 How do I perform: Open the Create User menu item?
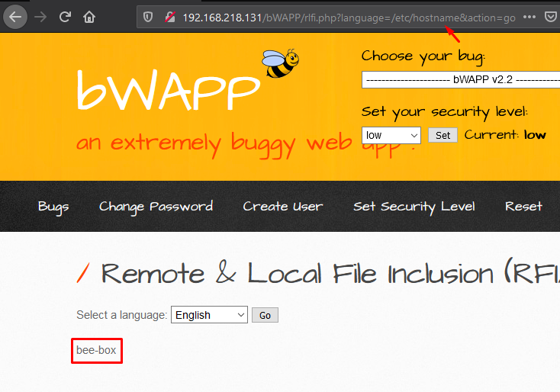[283, 207]
